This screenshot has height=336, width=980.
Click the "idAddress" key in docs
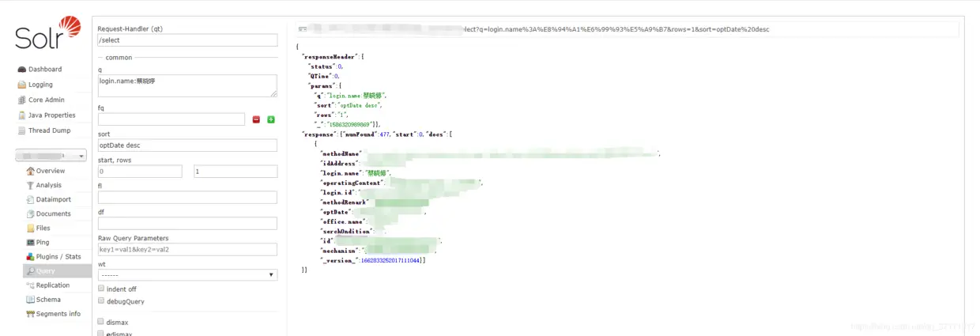point(339,163)
